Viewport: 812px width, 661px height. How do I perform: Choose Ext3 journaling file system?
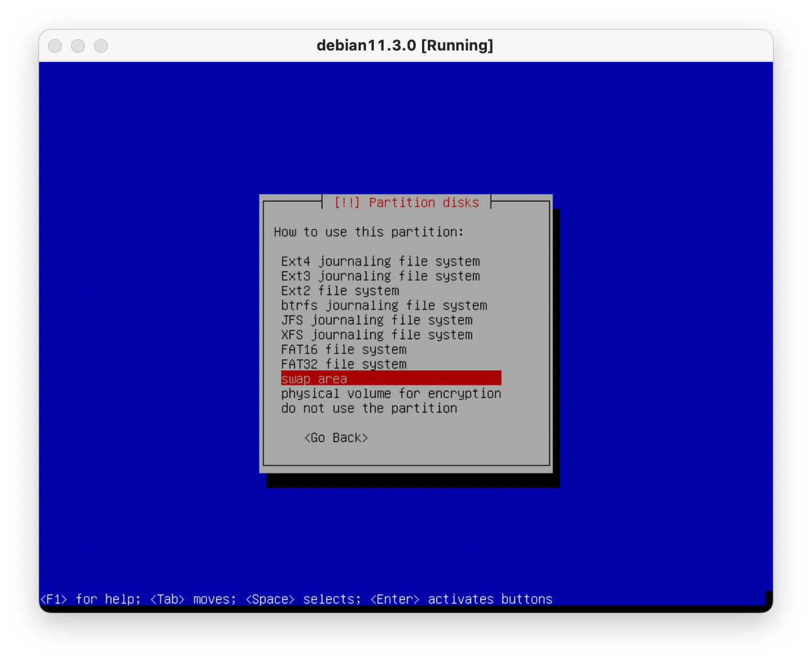pos(380,277)
